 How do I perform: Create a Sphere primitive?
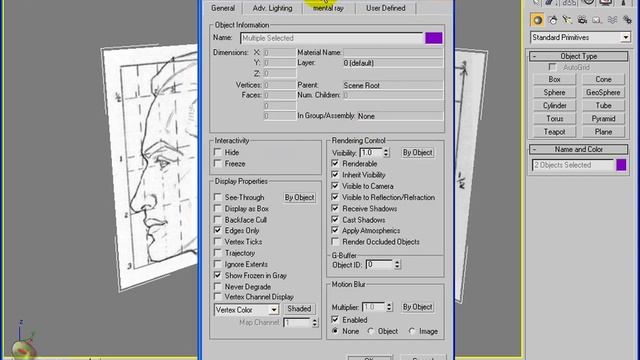point(554,92)
